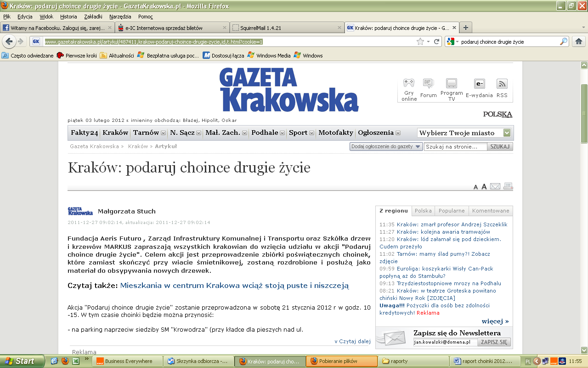Click the newsletter email input field
The image size is (588, 368).
pyautogui.click(x=445, y=342)
